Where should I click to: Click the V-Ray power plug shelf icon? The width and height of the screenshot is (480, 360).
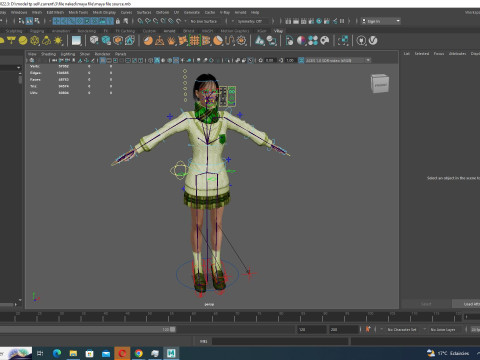(361, 41)
